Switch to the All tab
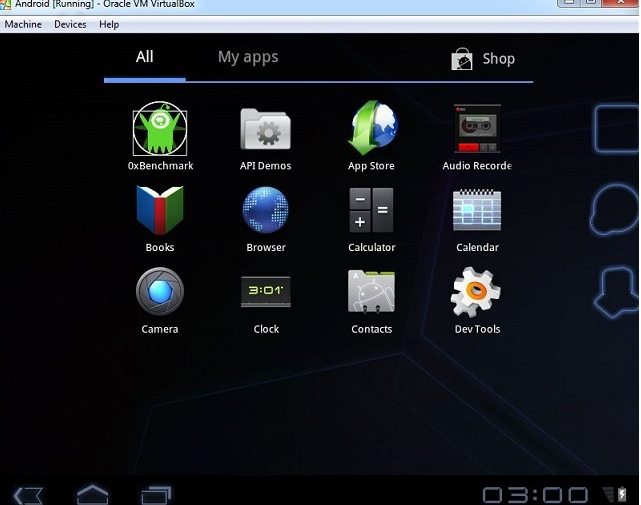 tap(145, 57)
